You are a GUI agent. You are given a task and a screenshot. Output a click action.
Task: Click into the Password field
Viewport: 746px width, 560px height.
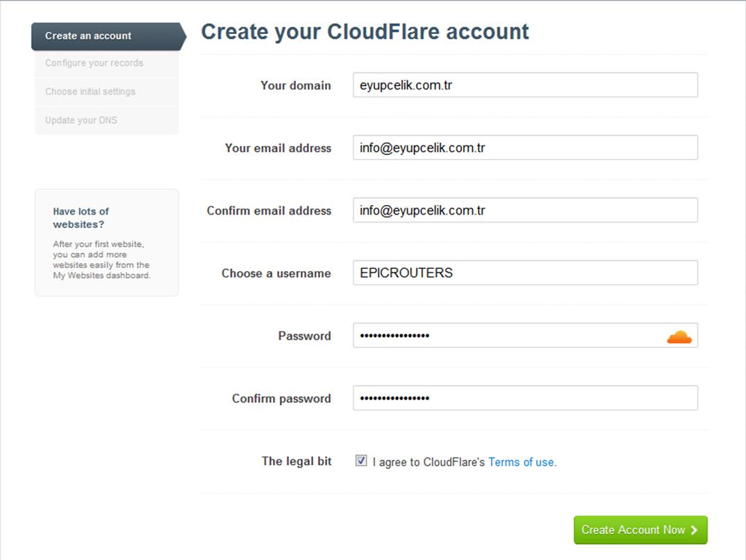point(525,336)
